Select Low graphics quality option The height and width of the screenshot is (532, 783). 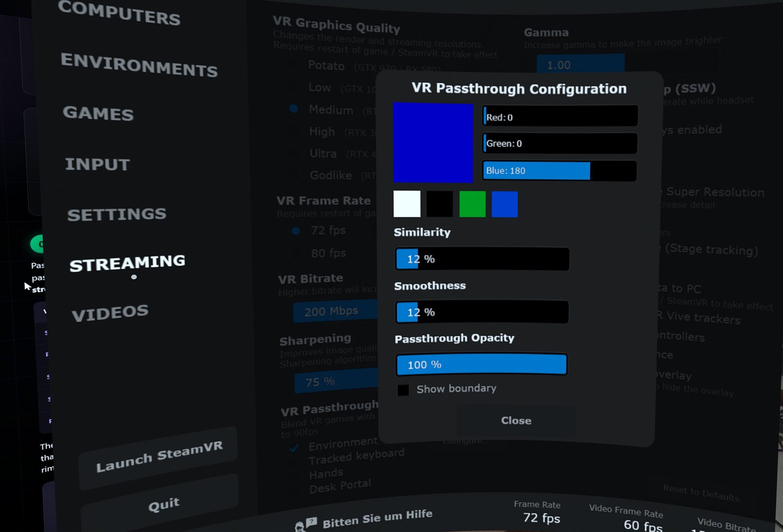[293, 86]
